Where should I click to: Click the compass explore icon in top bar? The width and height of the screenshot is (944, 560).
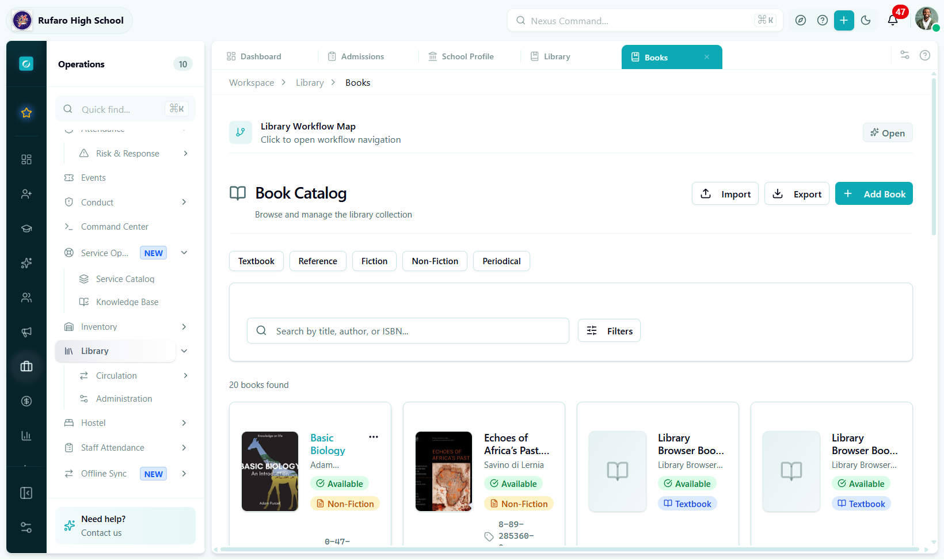(x=801, y=21)
